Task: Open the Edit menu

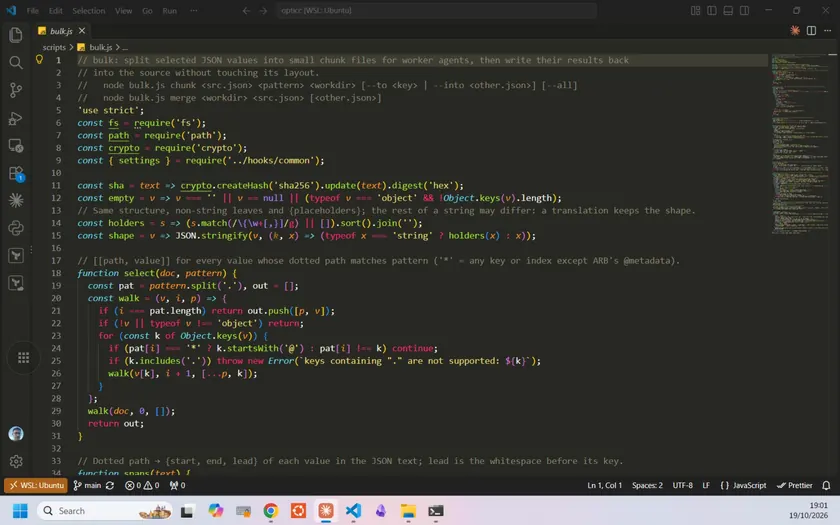Action: click(56, 10)
